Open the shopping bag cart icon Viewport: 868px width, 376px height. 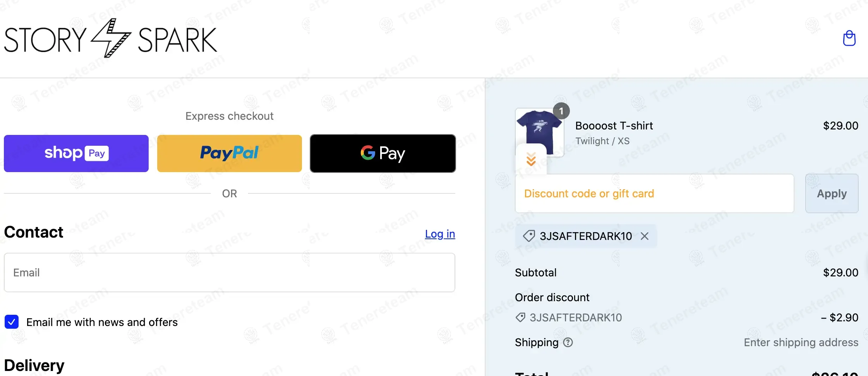coord(849,38)
